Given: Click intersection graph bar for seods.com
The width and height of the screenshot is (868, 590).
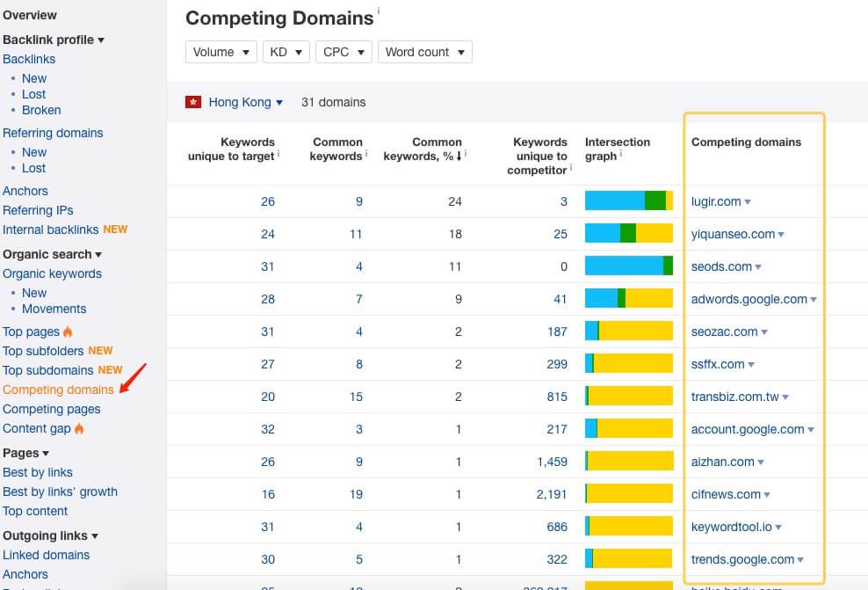Looking at the screenshot, I should [629, 266].
